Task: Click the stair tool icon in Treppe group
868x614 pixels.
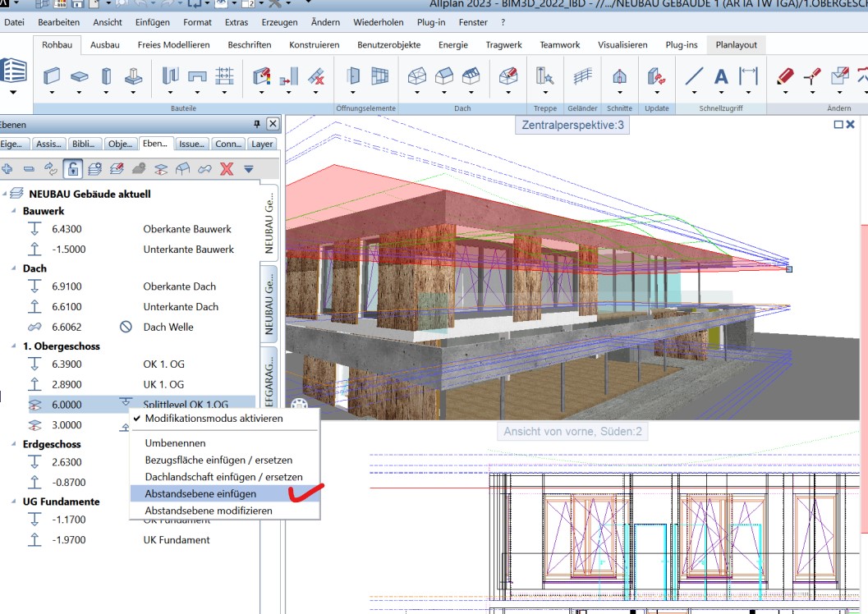Action: tap(544, 76)
